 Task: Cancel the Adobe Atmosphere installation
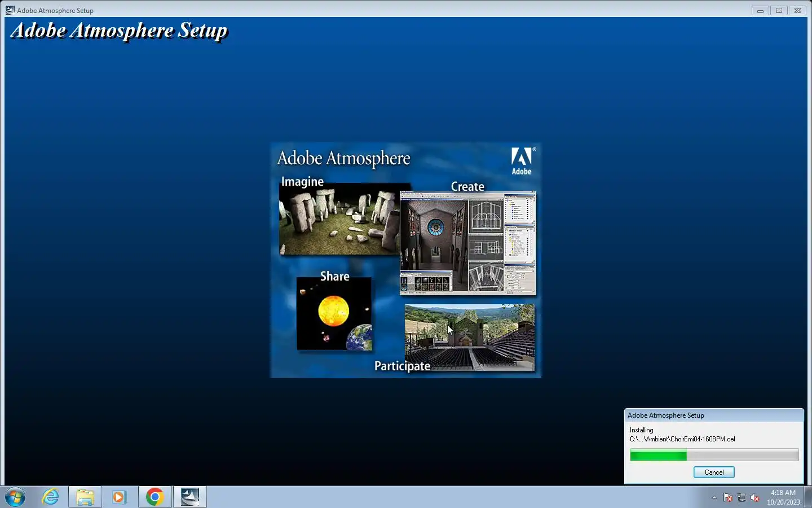714,472
